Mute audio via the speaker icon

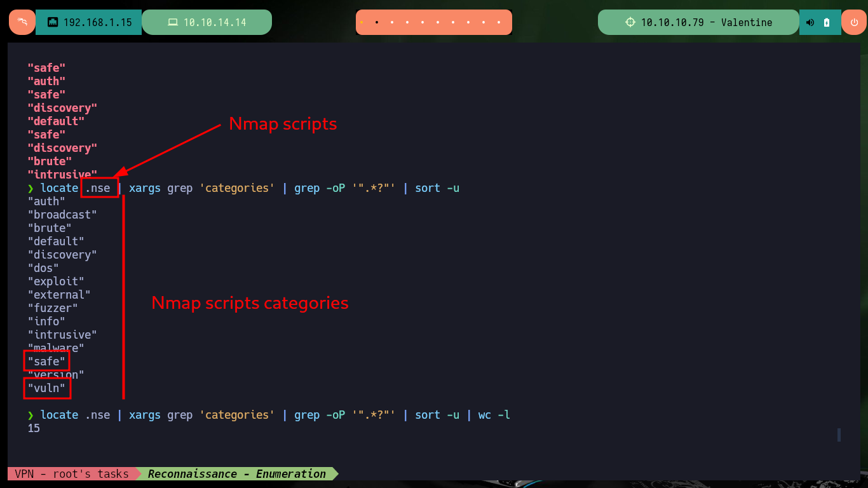810,22
